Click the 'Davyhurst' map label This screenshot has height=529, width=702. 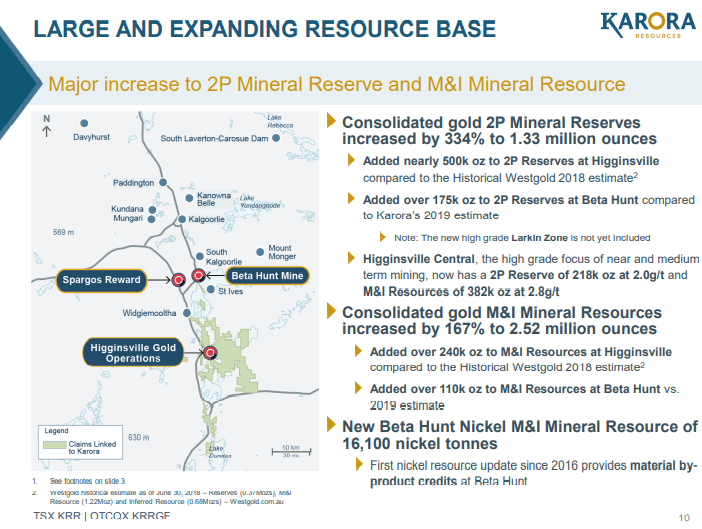tap(91, 137)
